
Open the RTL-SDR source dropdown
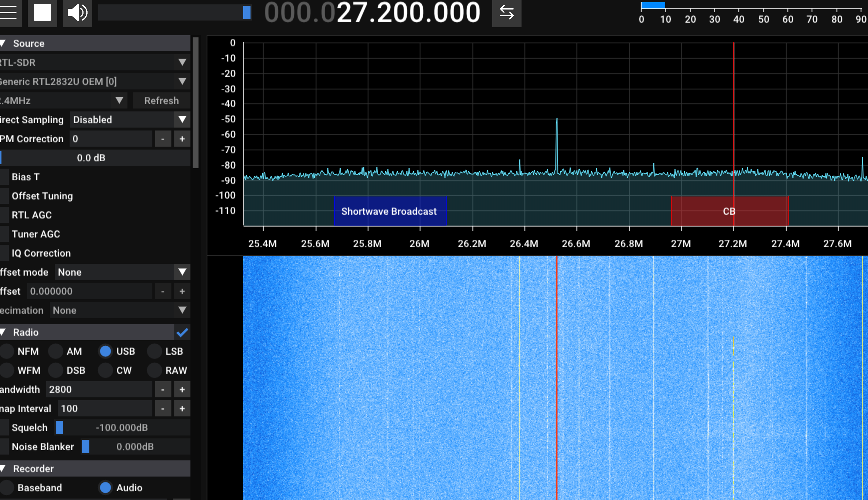coord(95,62)
